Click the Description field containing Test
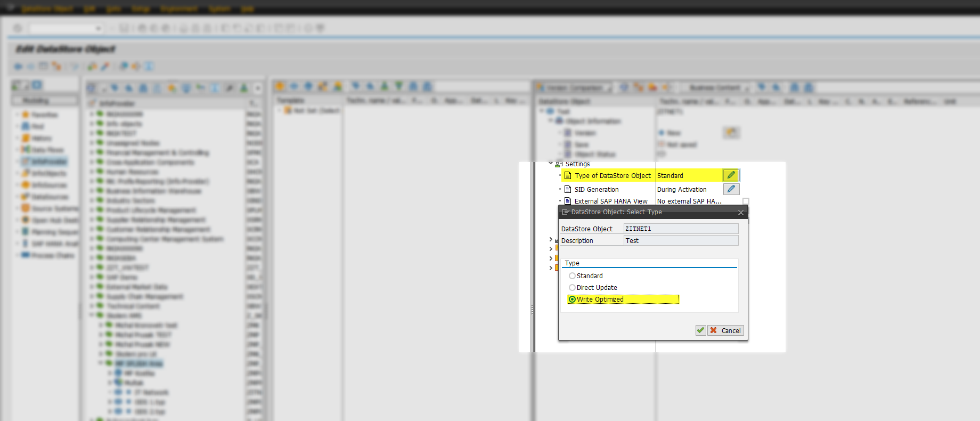980x421 pixels. 681,240
